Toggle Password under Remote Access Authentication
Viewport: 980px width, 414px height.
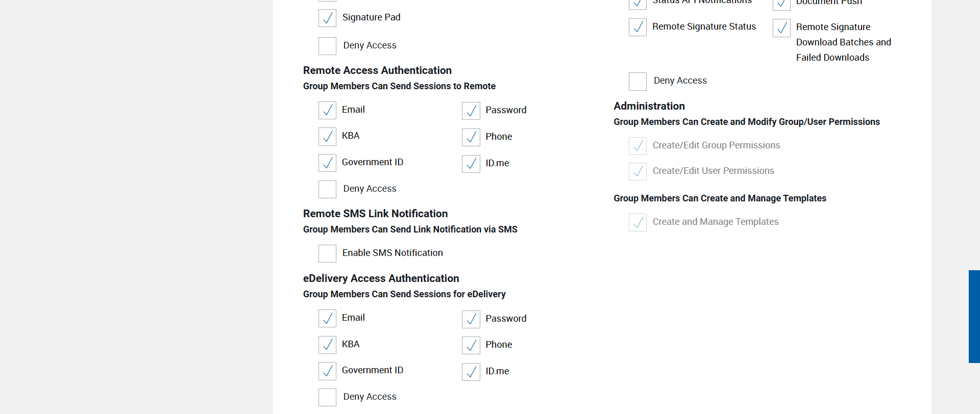tap(471, 111)
